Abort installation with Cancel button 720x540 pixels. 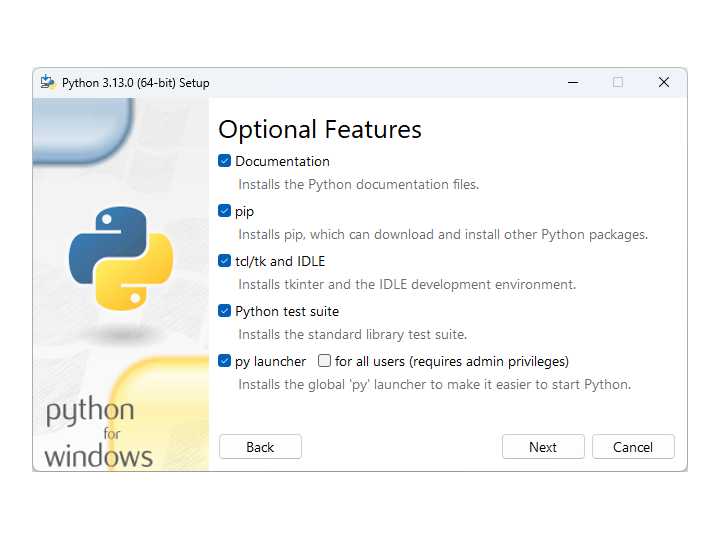point(633,447)
